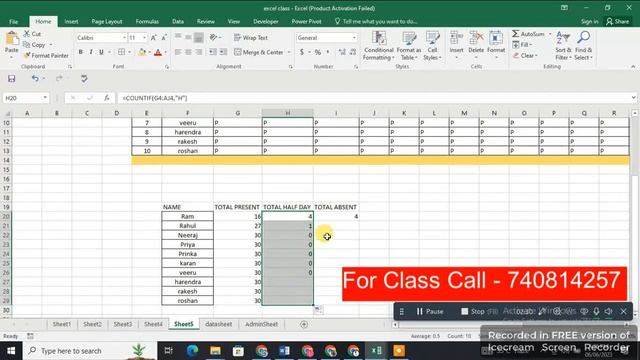Select column H header
This screenshot has height=360, width=640.
(287, 113)
